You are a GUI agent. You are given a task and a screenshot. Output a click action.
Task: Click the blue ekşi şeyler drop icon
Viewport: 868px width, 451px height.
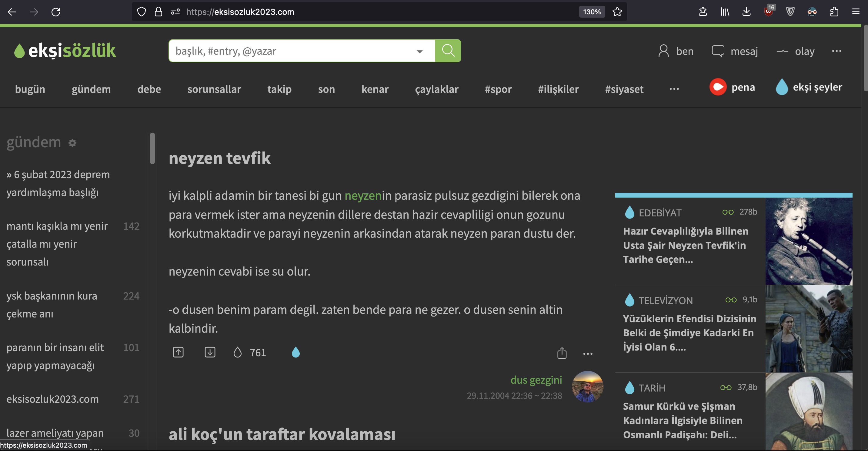(781, 87)
